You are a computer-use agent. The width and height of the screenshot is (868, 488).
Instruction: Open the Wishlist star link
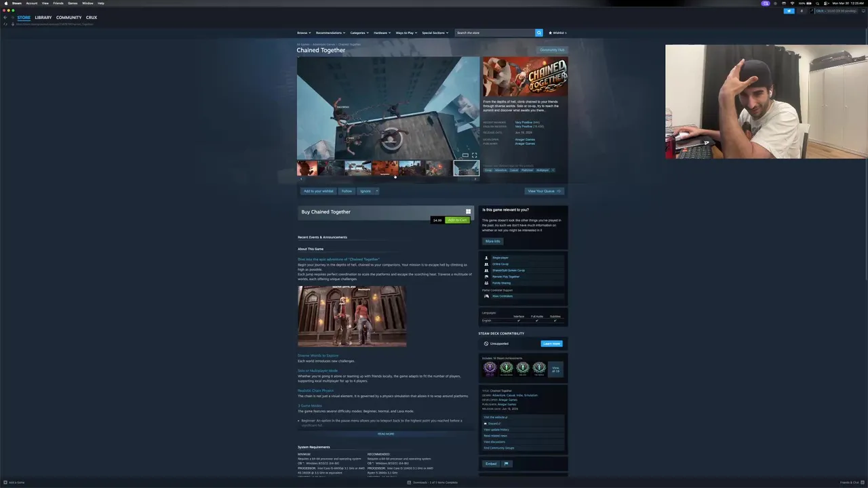[x=557, y=33]
